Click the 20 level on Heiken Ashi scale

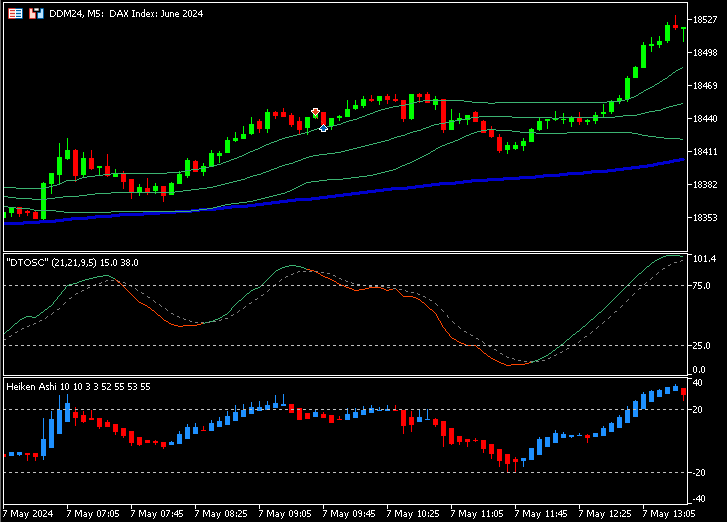697,409
